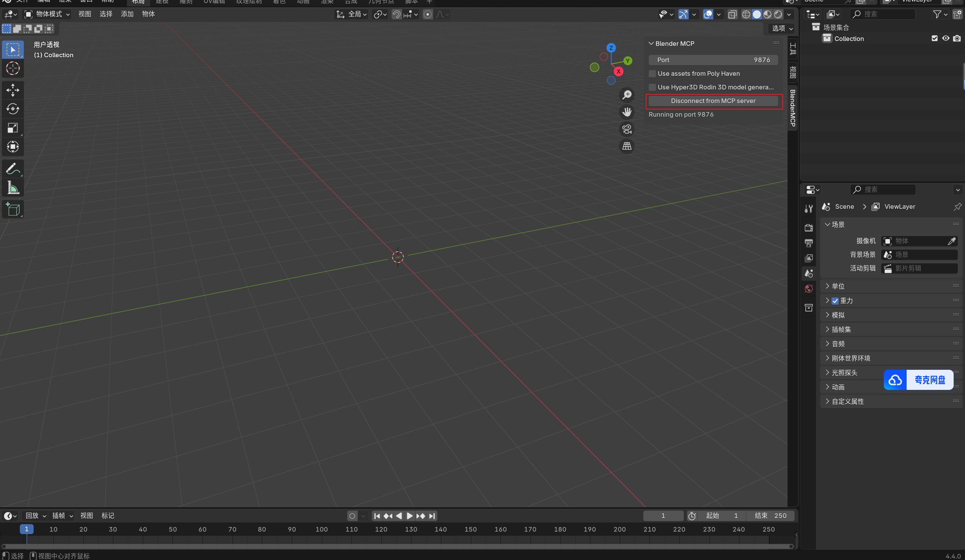
Task: Open World properties tab icon
Action: pyautogui.click(x=809, y=289)
